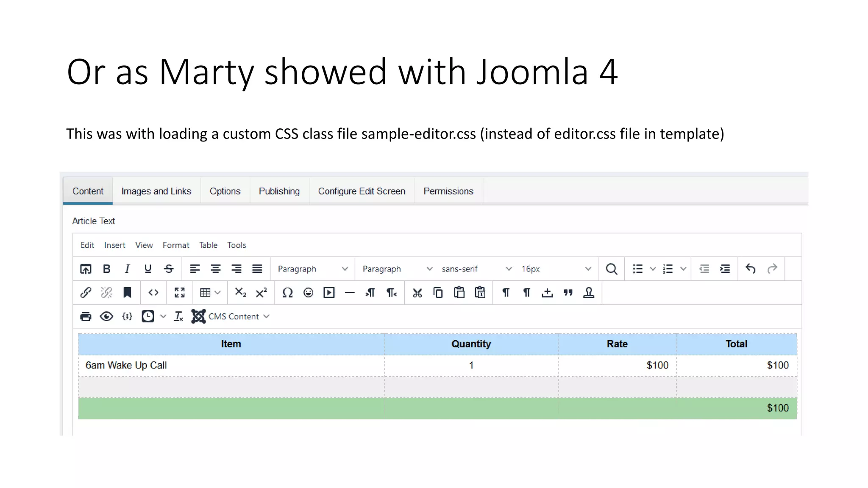Viewport: 868px width, 488px height.
Task: Open the second Paragraph styles dropdown
Action: click(x=398, y=269)
